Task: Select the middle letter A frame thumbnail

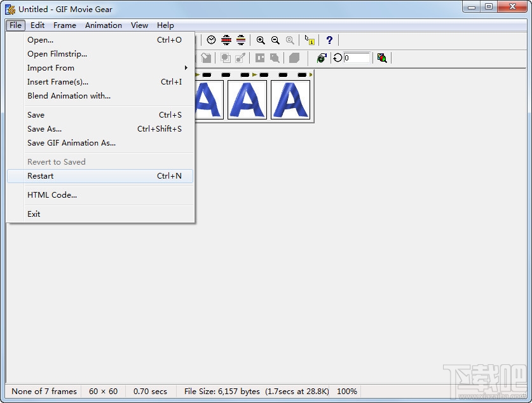Action: click(x=247, y=100)
